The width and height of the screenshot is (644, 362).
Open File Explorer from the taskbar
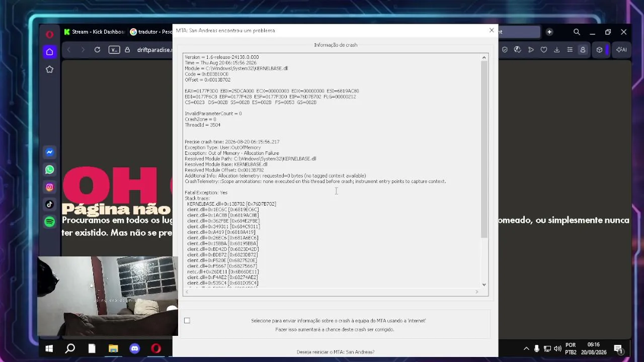pyautogui.click(x=113, y=348)
